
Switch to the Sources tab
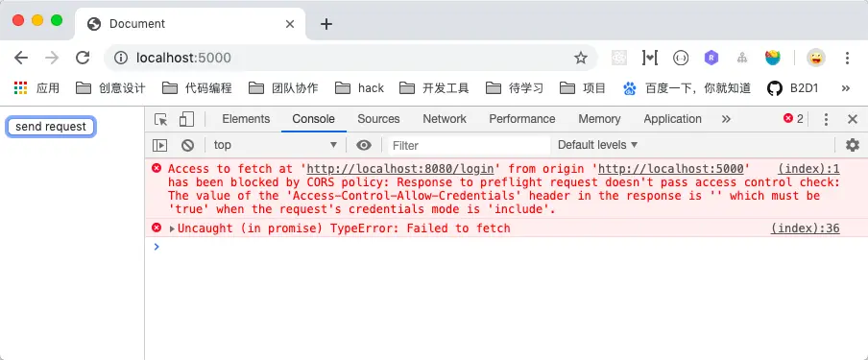click(x=378, y=119)
